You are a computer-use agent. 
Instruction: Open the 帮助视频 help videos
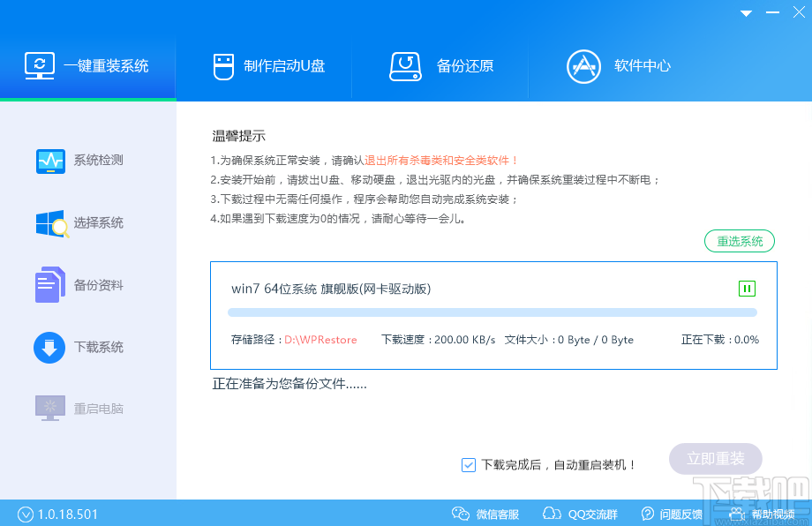tap(762, 513)
